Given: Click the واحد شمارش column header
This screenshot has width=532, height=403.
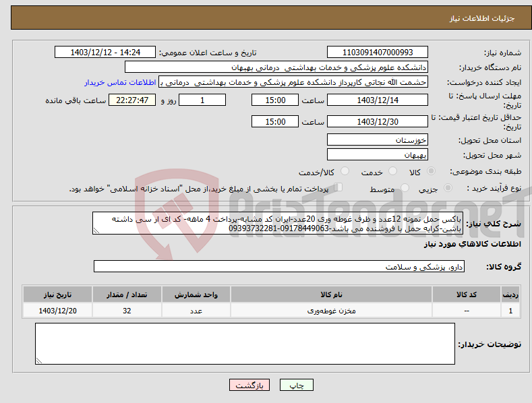Looking at the screenshot, I should [x=196, y=294].
